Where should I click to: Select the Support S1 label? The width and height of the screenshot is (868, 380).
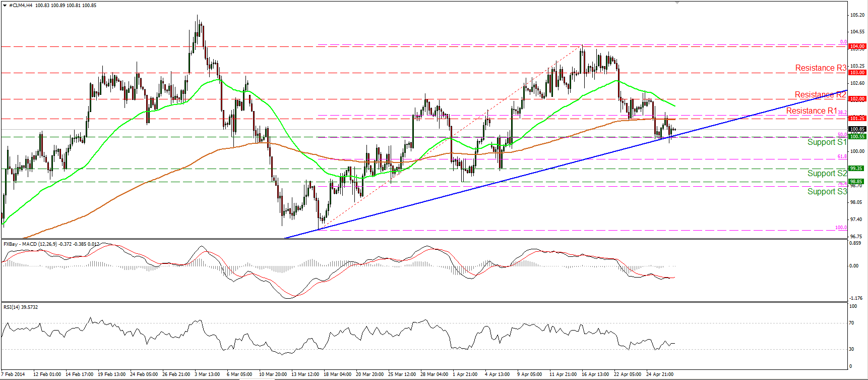pyautogui.click(x=827, y=142)
